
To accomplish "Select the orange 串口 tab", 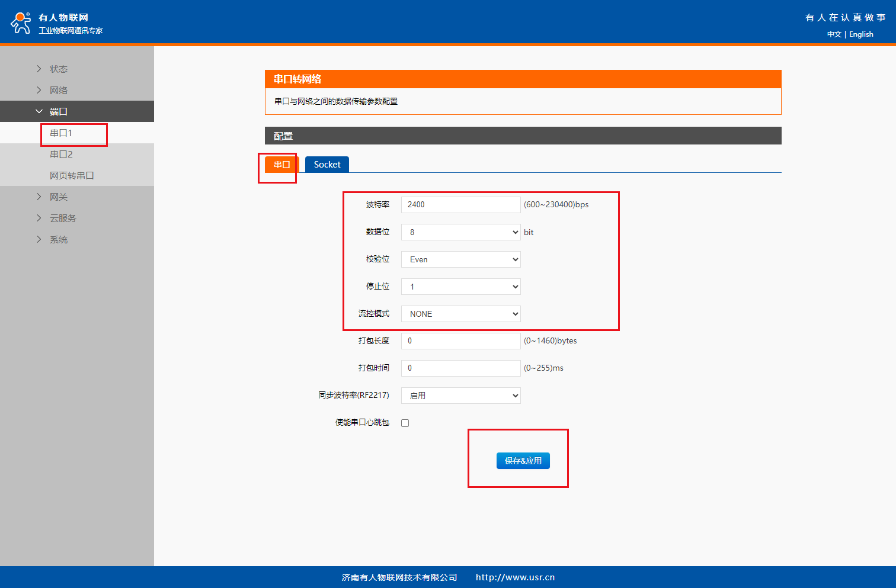I will click(x=281, y=165).
